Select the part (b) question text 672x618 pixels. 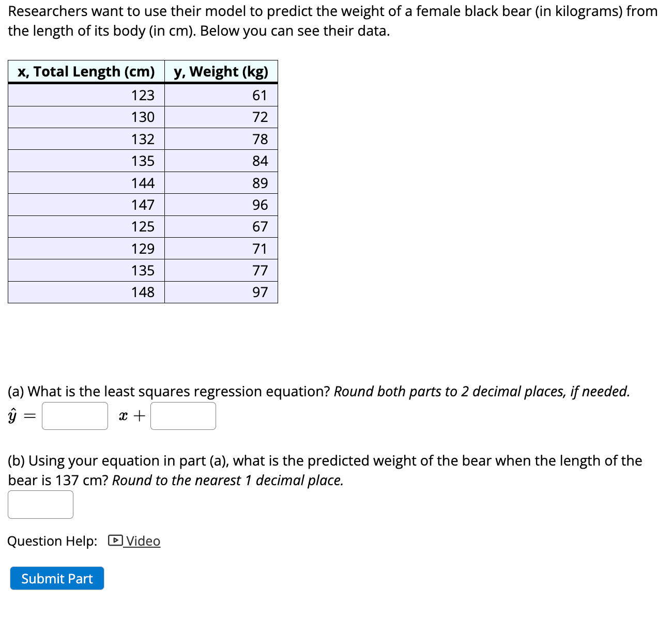[x=258, y=460]
